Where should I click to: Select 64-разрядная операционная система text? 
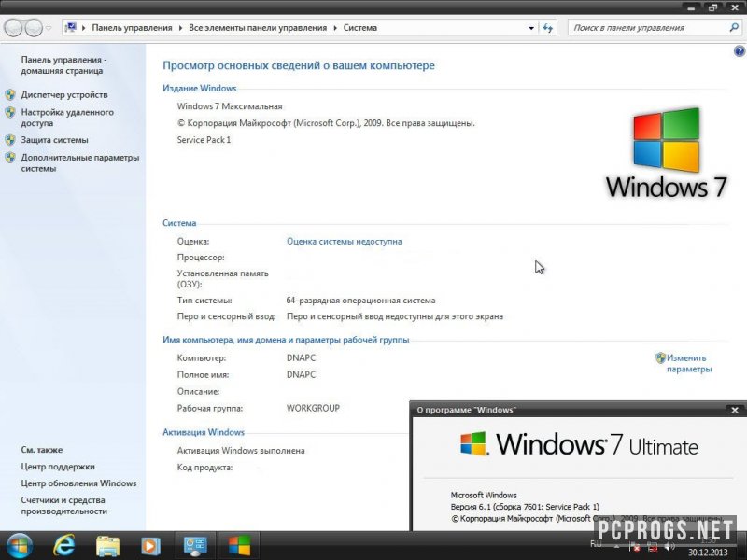(x=360, y=301)
